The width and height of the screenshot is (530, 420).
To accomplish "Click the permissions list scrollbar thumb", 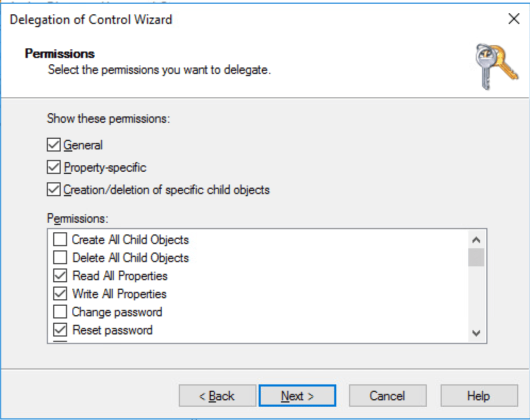I will click(x=476, y=257).
